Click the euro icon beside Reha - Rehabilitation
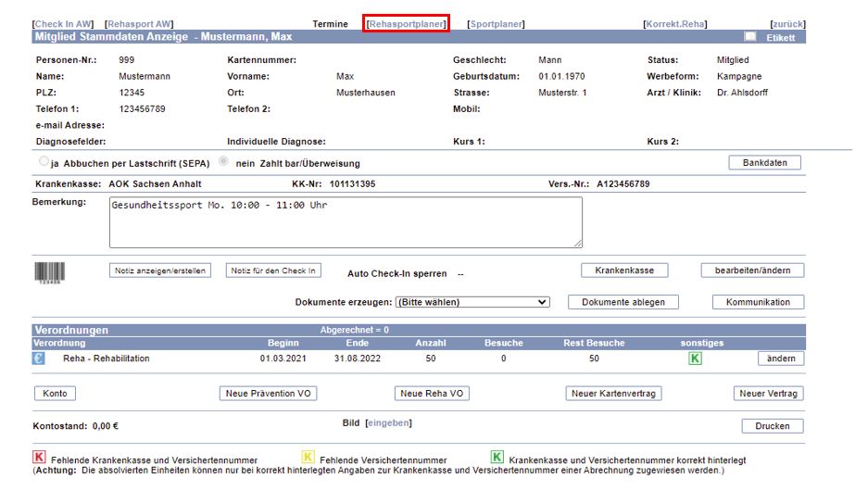 pyautogui.click(x=39, y=358)
